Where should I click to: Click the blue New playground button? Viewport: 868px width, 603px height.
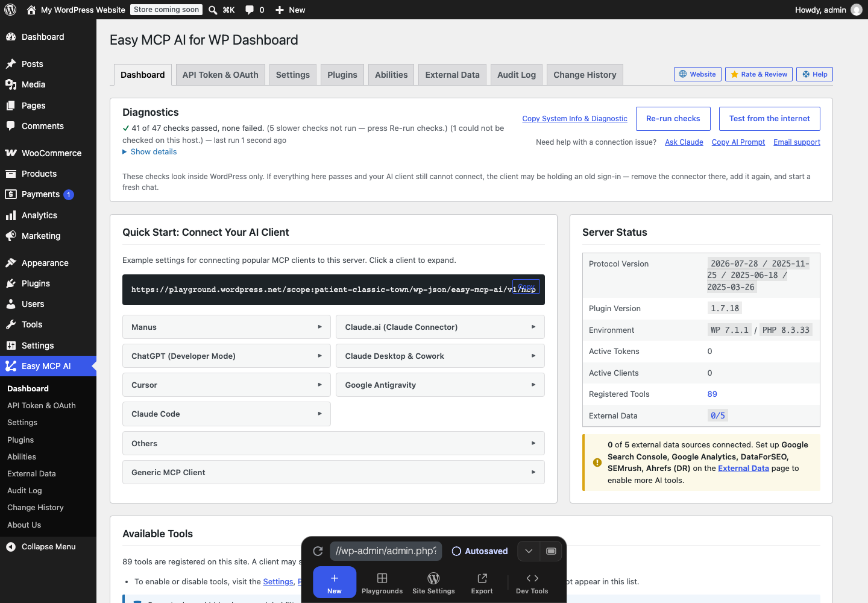click(335, 582)
